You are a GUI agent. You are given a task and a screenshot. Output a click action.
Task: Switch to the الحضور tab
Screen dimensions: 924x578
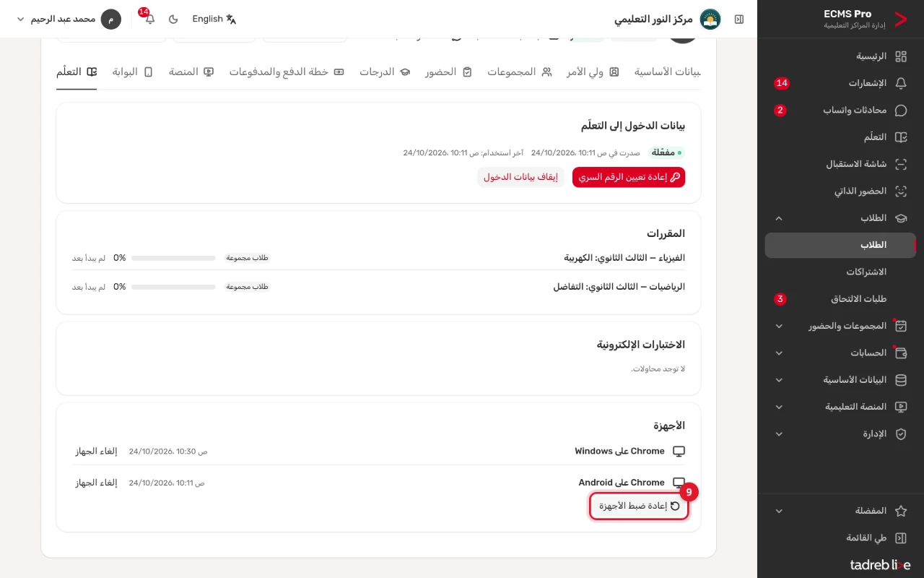[448, 72]
